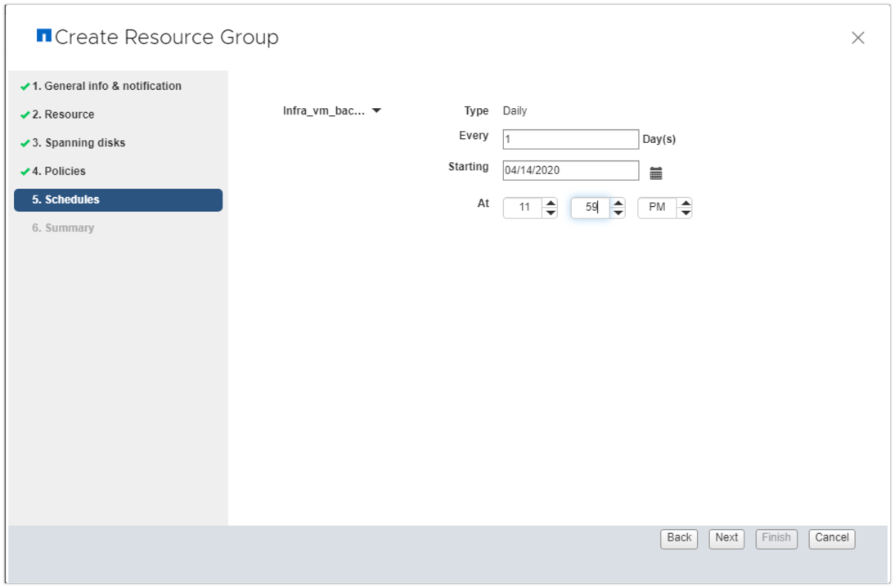Image resolution: width=895 pixels, height=588 pixels.
Task: Select step 6 Summary
Action: [63, 228]
